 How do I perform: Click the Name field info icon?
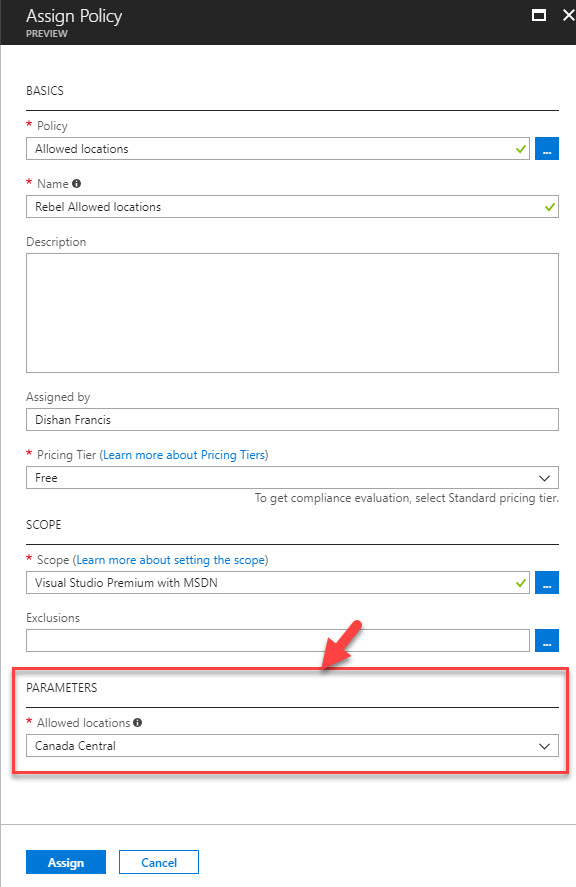click(x=76, y=183)
